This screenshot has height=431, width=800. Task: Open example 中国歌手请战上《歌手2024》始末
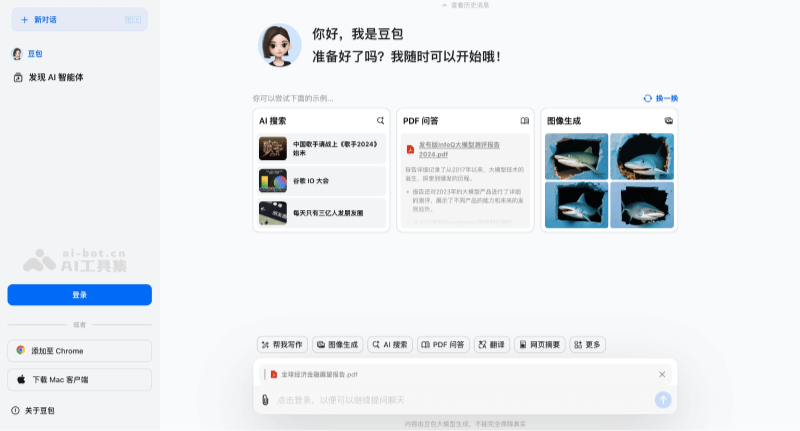point(321,148)
